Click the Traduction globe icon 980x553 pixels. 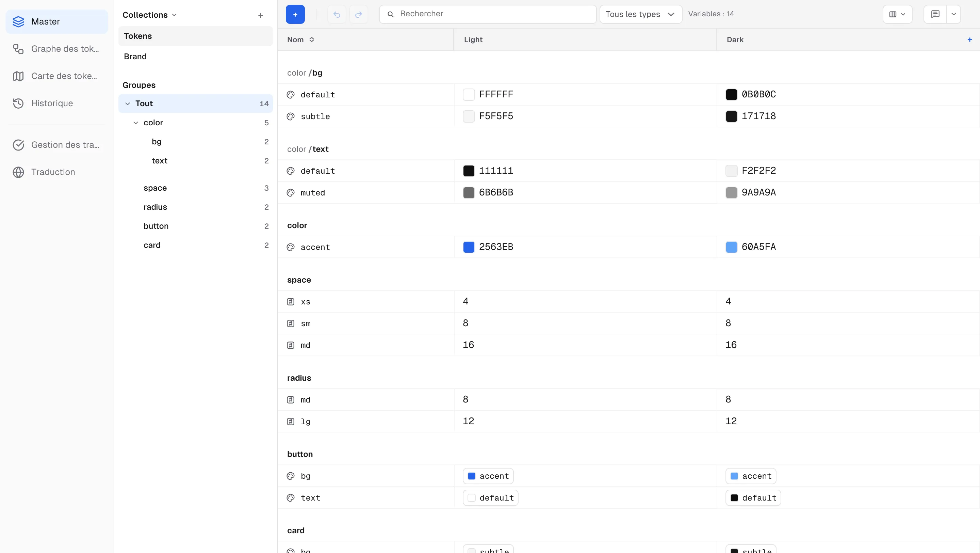coord(18,172)
